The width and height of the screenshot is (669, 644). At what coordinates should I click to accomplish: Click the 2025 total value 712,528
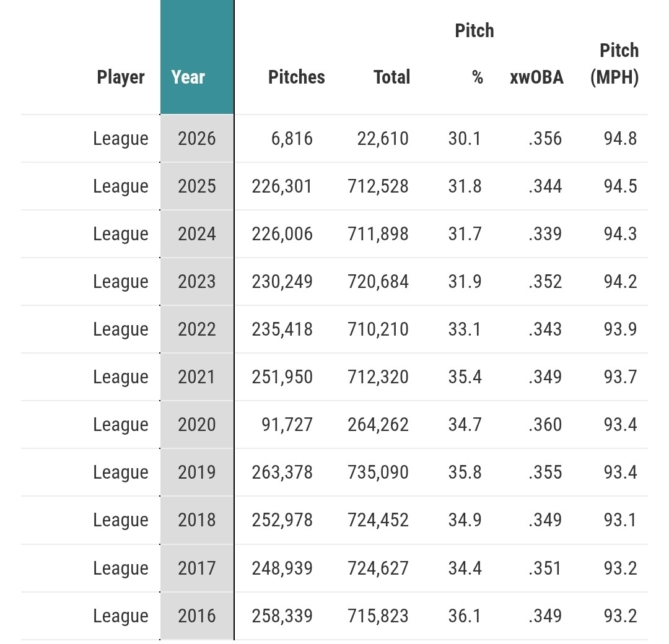[378, 186]
